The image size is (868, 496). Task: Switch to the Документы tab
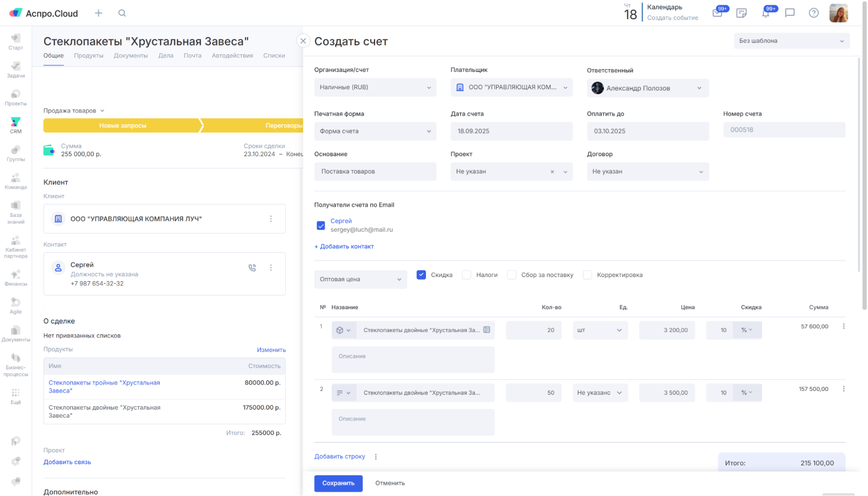point(131,56)
